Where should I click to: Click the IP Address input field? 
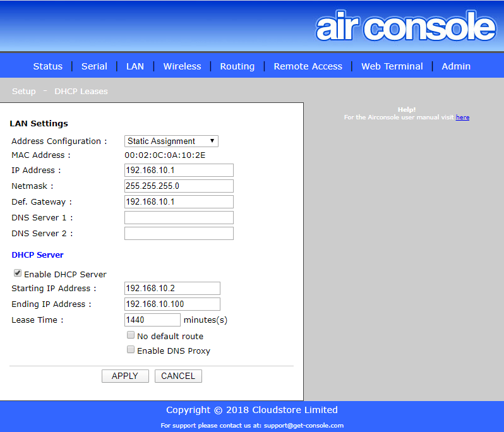[x=179, y=170]
